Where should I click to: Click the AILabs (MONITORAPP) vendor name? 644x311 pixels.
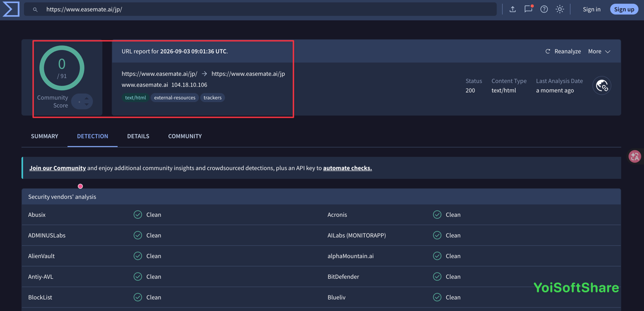pos(357,235)
